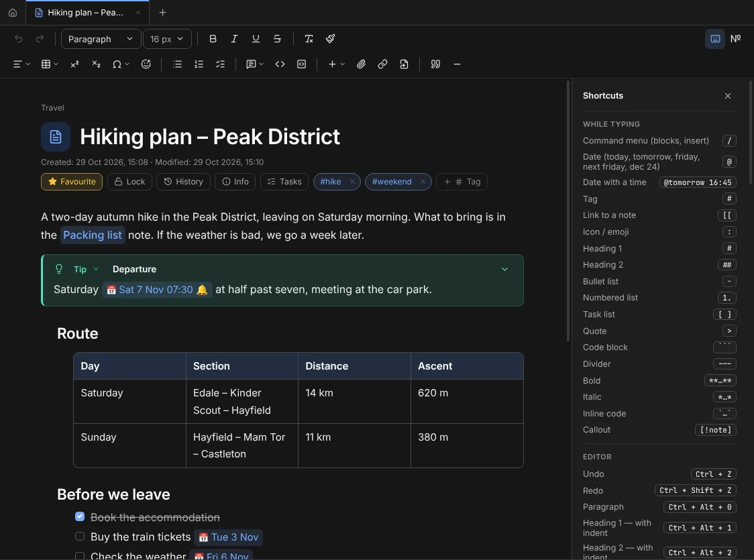The width and height of the screenshot is (754, 560).
Task: Open the plus insert menu in the toolbar
Action: (336, 64)
